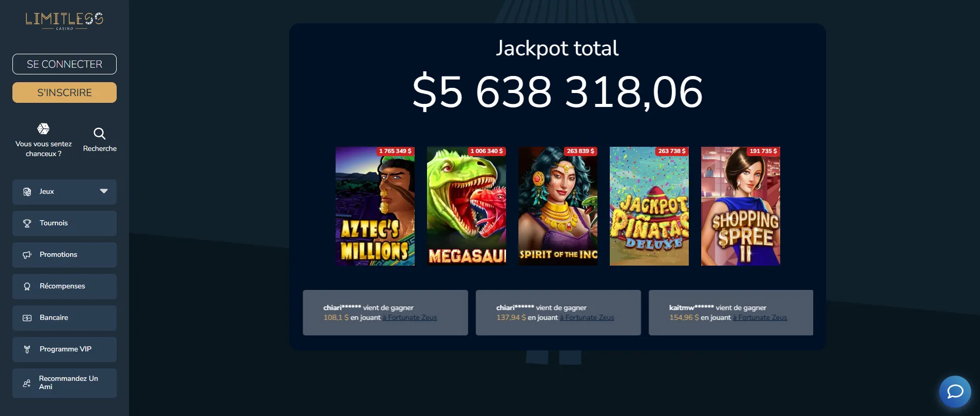
Task: Expand the Jeux dropdown arrow
Action: [104, 191]
